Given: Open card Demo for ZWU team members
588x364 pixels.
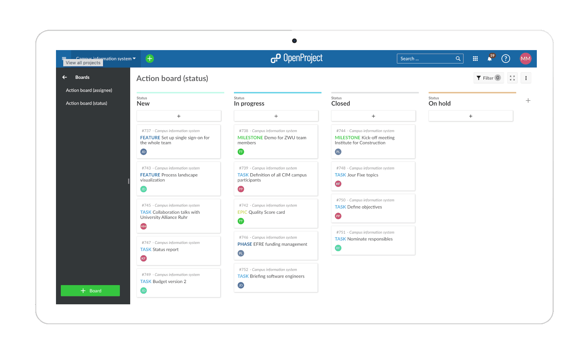Looking at the screenshot, I should click(276, 141).
